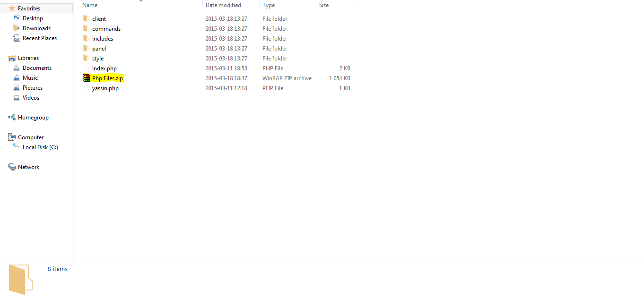Sort files by Name column header
This screenshot has width=644, height=297.
point(141,5)
